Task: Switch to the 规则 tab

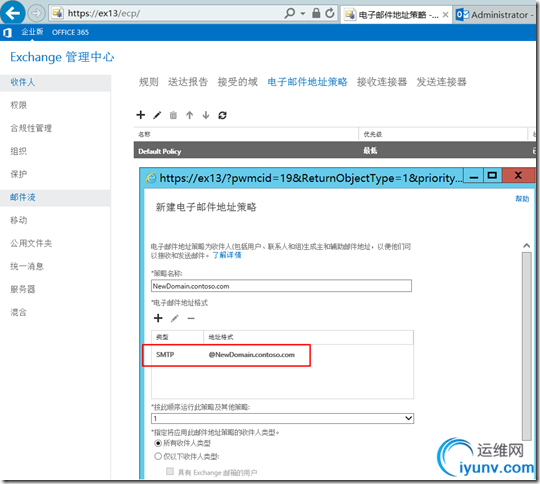Action: [x=149, y=82]
